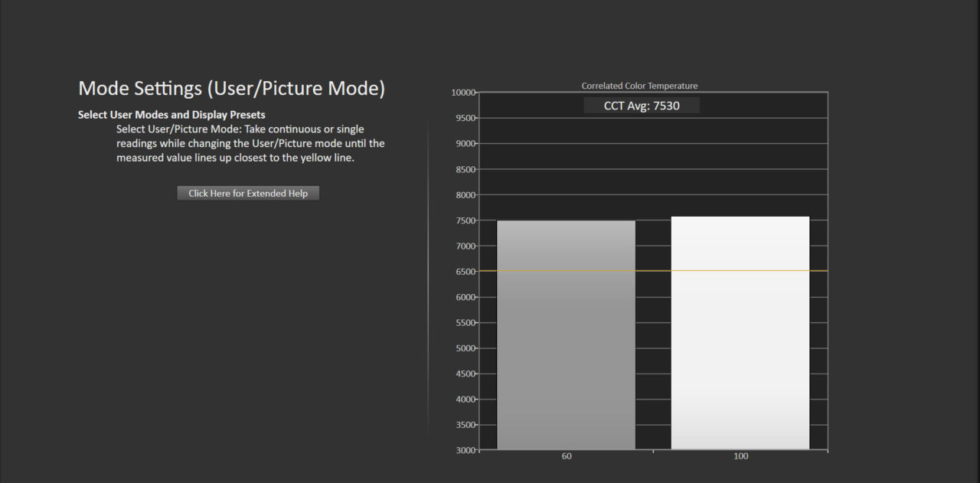The height and width of the screenshot is (483, 980).
Task: Select the gray 60 percent bar
Action: (567, 335)
